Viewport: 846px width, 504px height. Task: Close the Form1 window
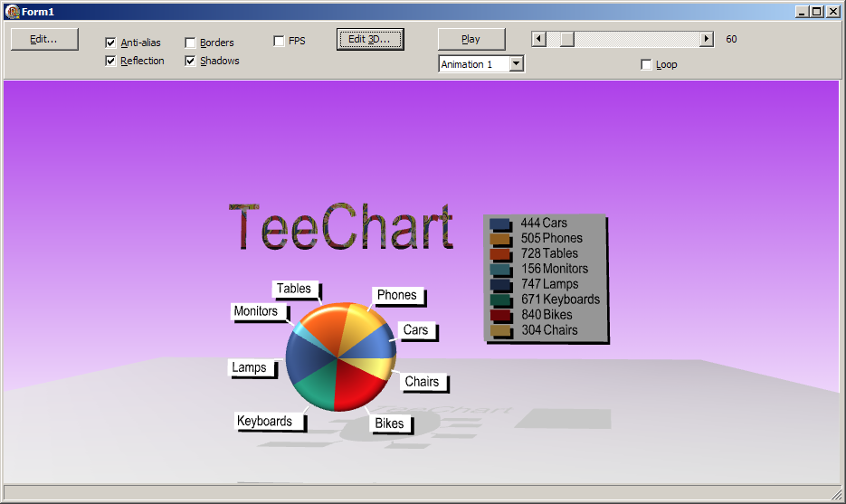[833, 12]
